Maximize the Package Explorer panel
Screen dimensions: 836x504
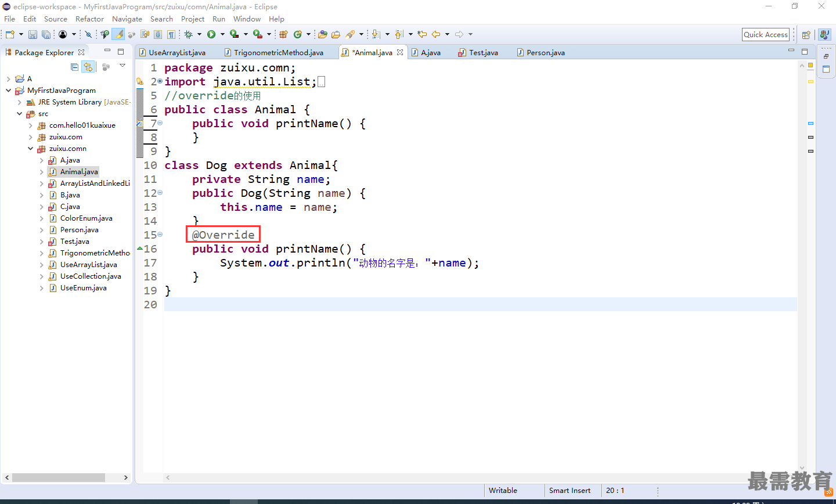[121, 51]
